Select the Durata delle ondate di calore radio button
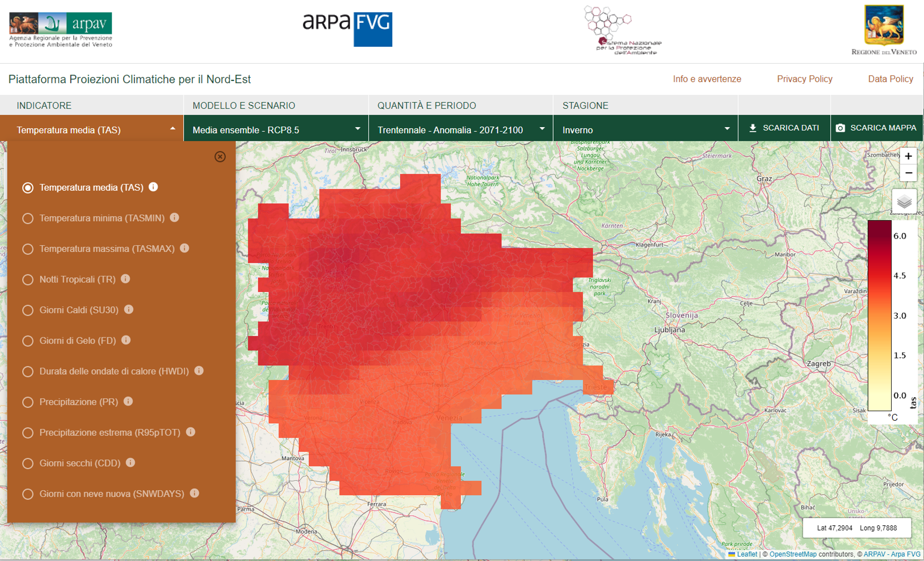Screen dimensions: 924x561 click(28, 372)
